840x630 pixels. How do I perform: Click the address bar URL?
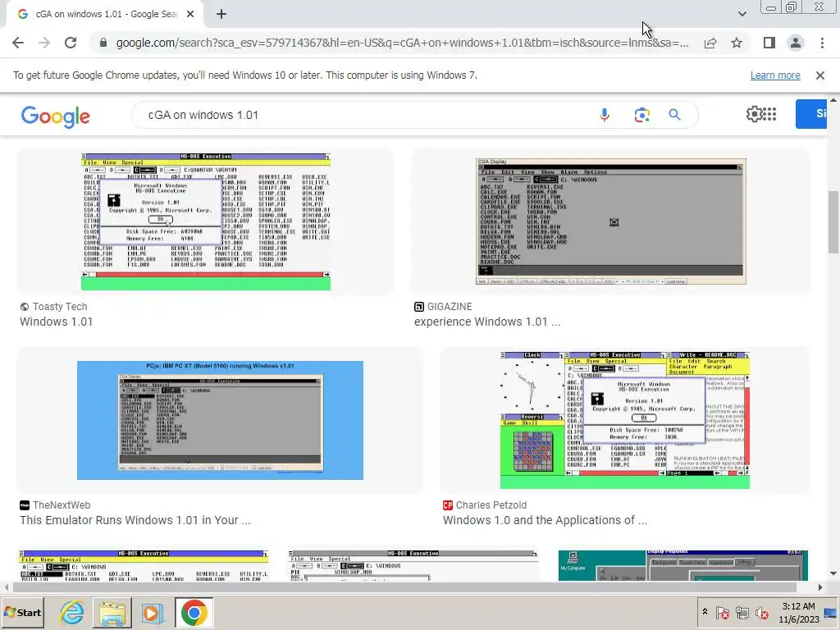[402, 43]
